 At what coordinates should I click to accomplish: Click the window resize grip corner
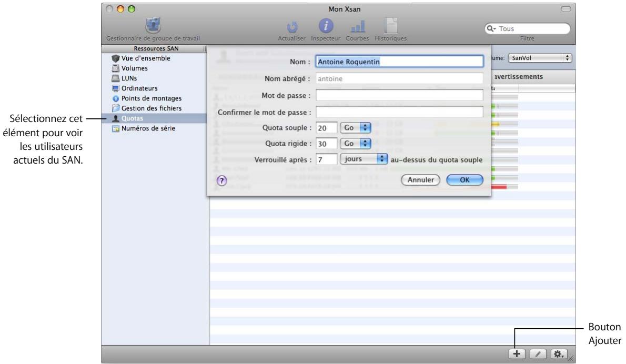571,358
